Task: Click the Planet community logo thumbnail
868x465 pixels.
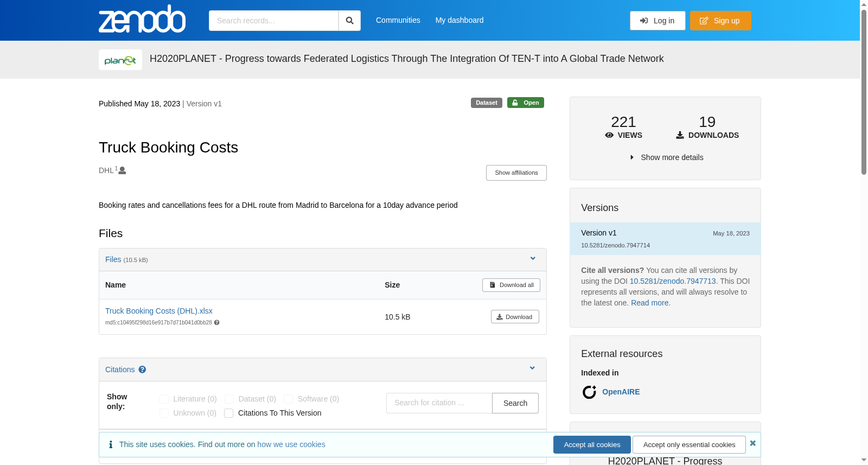Action: pyautogui.click(x=120, y=60)
